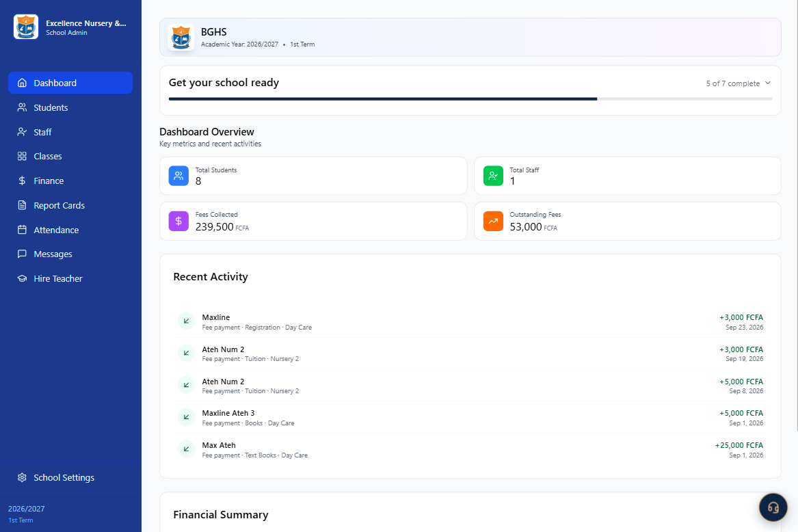Click the Hire Teacher graduation cap icon
This screenshot has height=532, width=798.
click(x=22, y=278)
